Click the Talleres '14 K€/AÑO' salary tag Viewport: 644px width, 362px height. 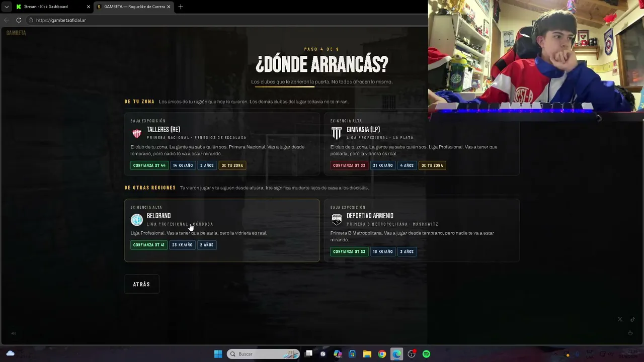pos(183,165)
